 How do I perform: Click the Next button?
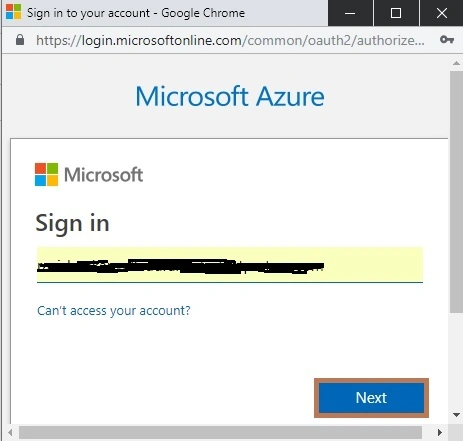371,398
